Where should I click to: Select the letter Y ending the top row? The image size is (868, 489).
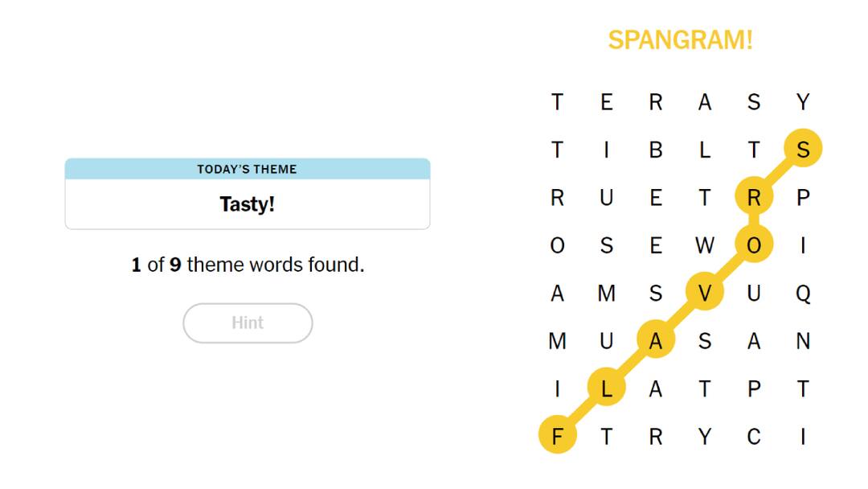803,102
